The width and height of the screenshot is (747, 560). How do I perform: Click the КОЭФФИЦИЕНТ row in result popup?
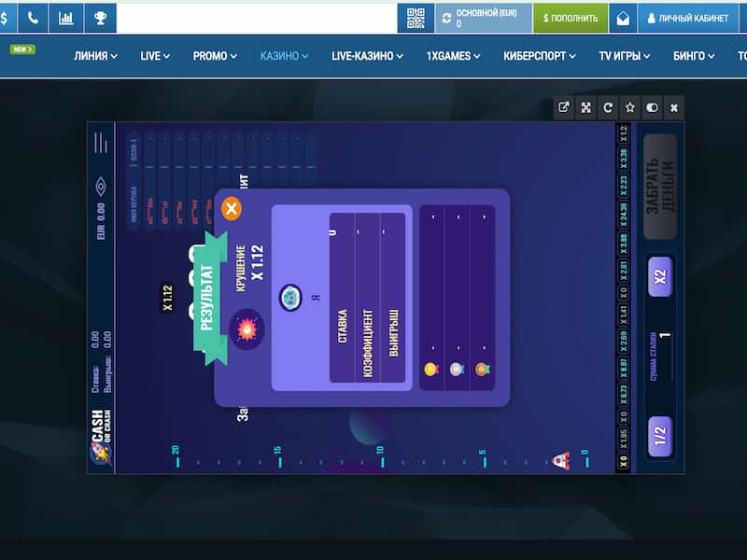click(367, 298)
